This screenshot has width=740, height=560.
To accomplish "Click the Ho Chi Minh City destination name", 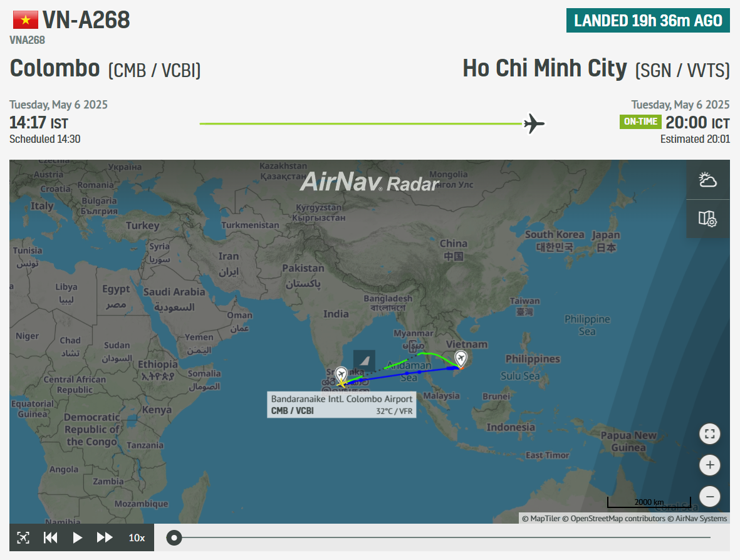I will (545, 68).
